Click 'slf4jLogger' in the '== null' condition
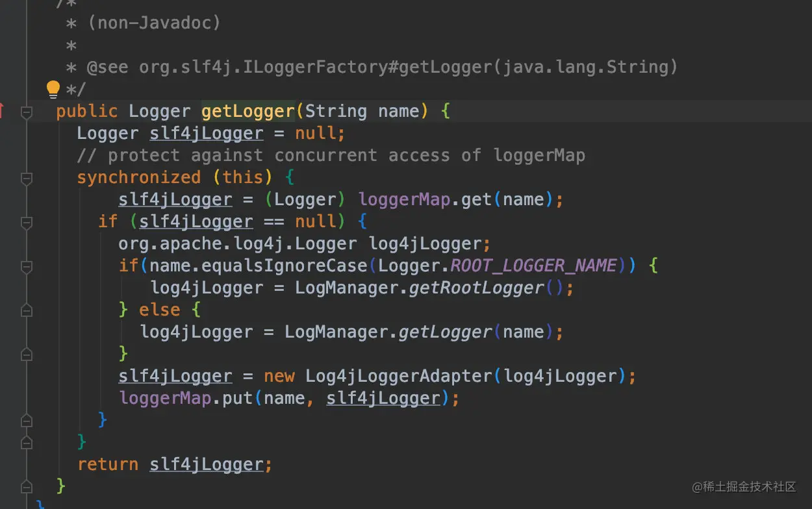This screenshot has height=509, width=812. (196, 222)
